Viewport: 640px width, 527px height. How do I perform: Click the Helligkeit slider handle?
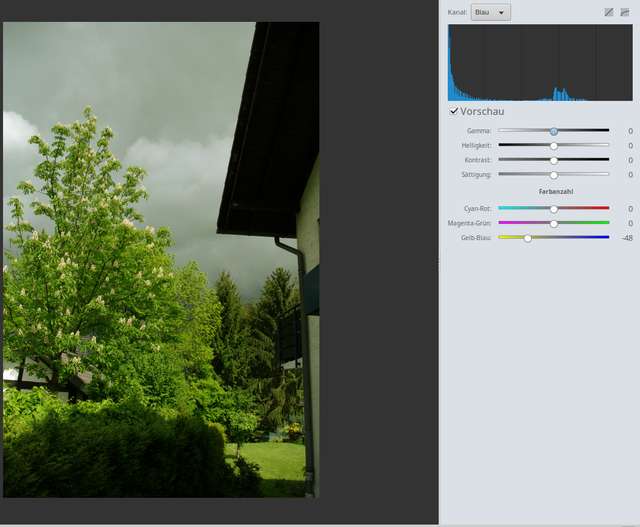[x=553, y=145]
